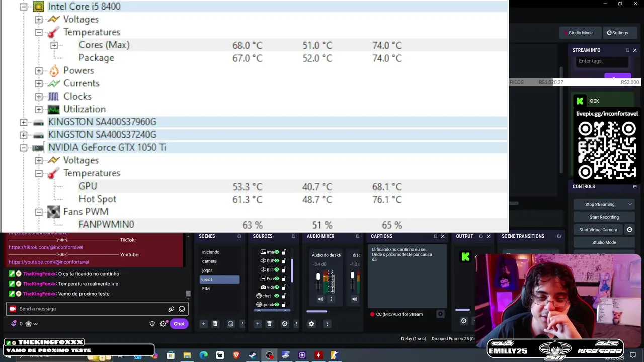Open Sources panel three-dot menu
This screenshot has width=644, height=362.
[x=296, y=324]
